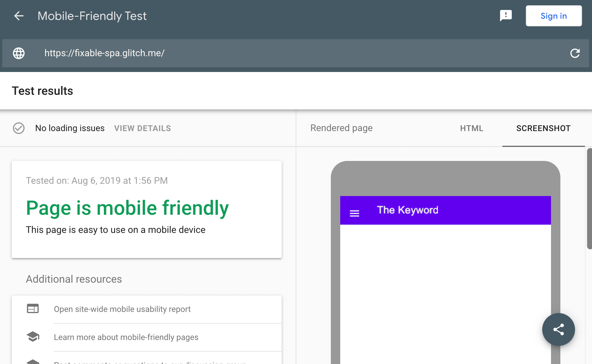The image size is (592, 364).
Task: Click Sign in button
Action: (554, 16)
